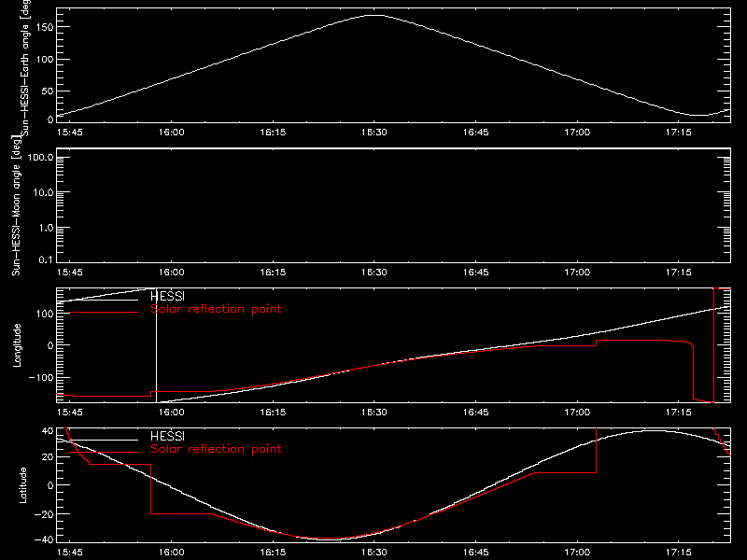Select Solar reflection point legend in Latitude plot

tap(216, 449)
